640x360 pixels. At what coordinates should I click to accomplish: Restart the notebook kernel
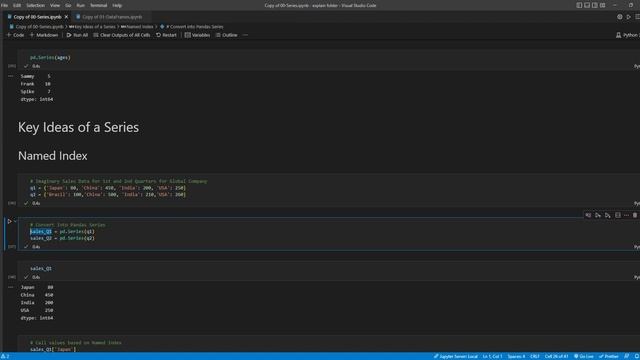pos(167,35)
